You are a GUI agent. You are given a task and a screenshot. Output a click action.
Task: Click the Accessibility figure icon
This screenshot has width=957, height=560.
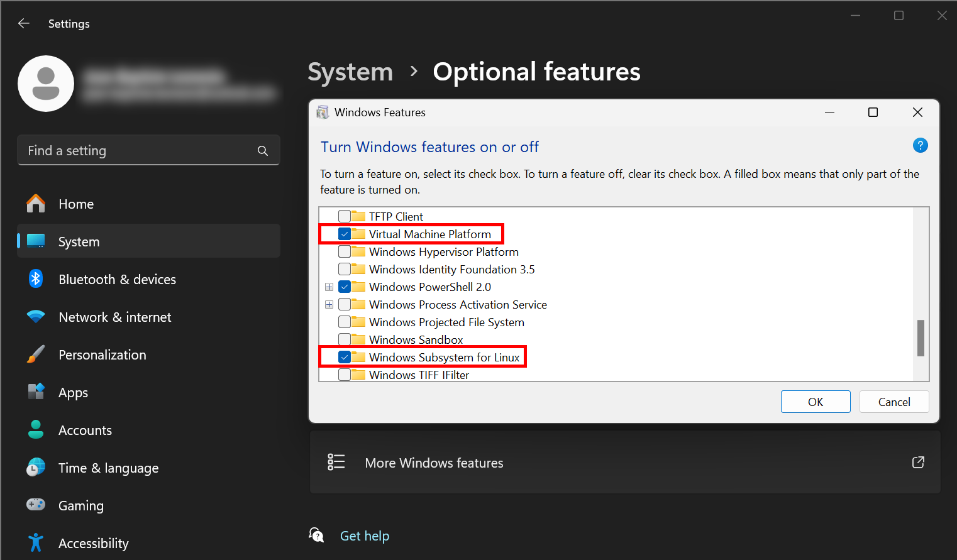coord(36,542)
